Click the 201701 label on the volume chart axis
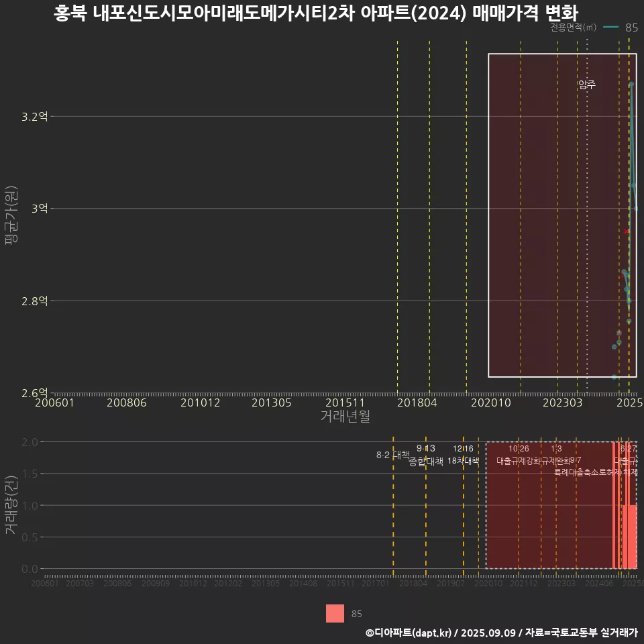Viewport: 644px width, 644px height. [x=376, y=583]
